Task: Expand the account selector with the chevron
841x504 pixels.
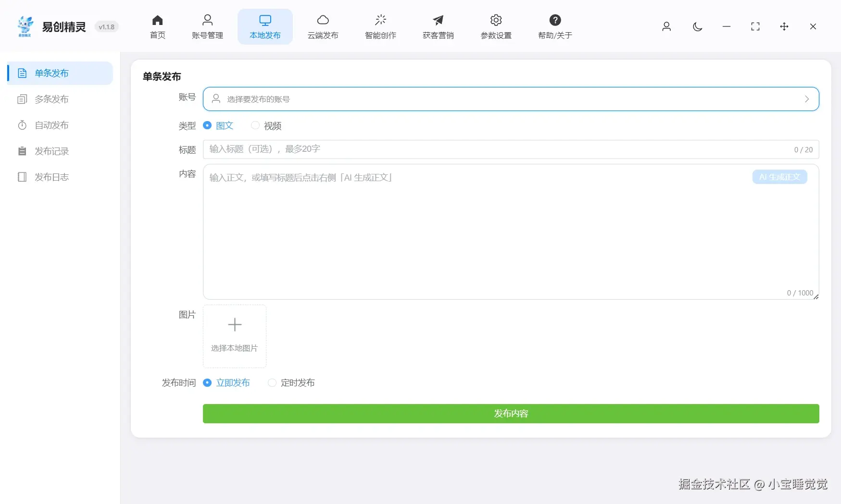Action: (x=807, y=99)
